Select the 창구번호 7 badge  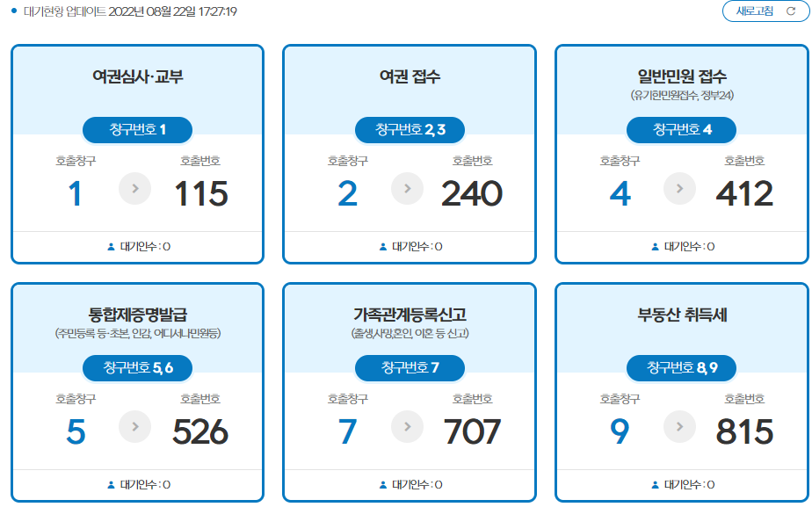(409, 367)
